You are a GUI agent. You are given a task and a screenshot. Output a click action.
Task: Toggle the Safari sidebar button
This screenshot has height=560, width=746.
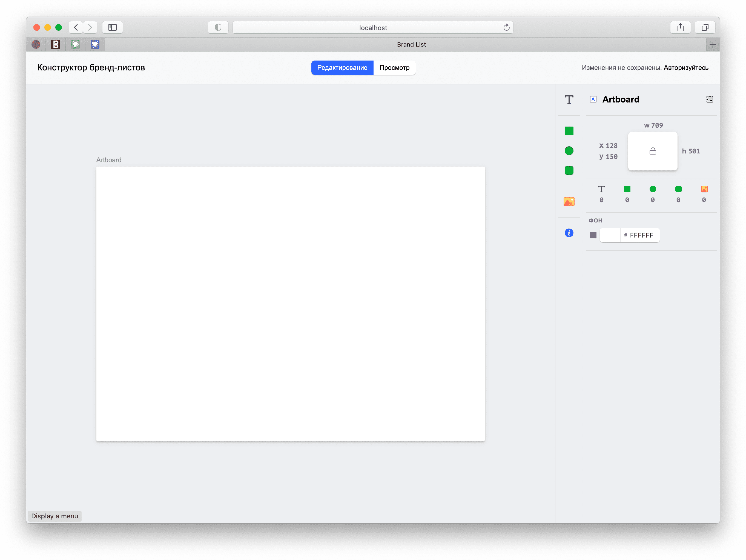112,27
